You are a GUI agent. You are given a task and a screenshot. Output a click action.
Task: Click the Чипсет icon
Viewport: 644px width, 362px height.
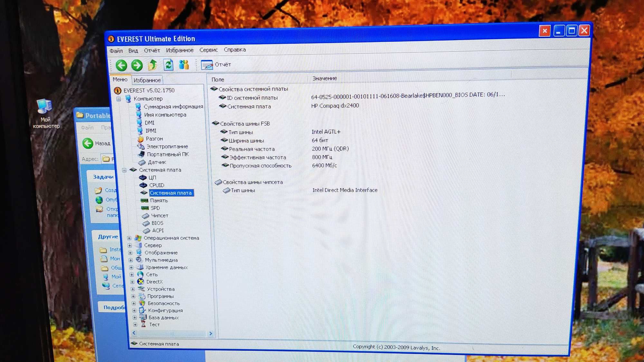146,216
